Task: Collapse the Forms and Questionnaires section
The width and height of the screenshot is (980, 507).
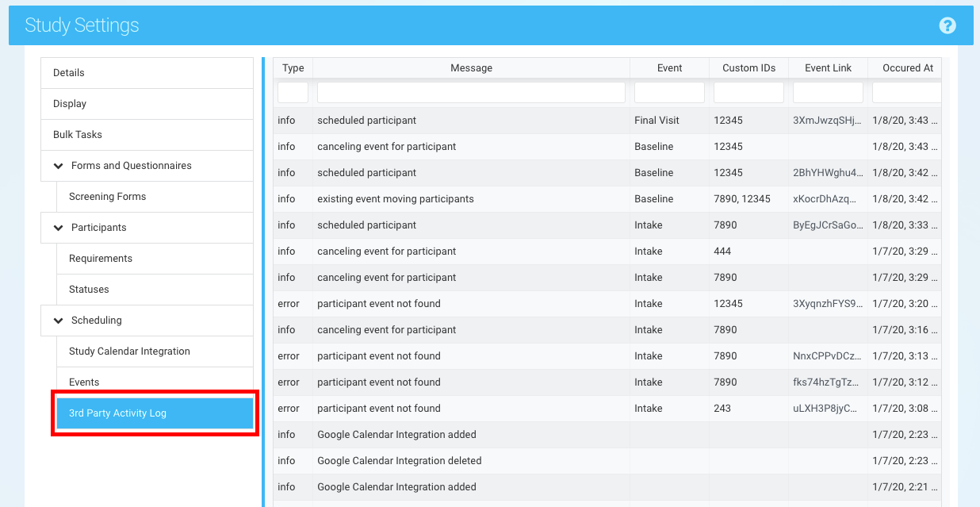Action: [59, 166]
